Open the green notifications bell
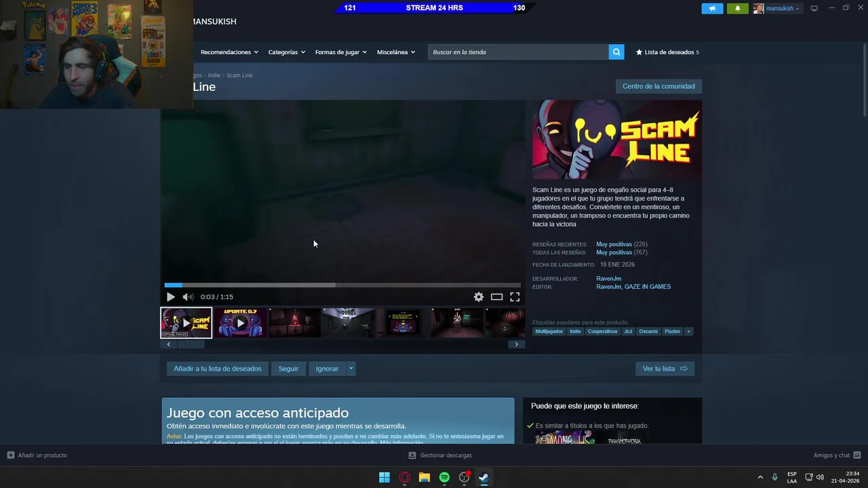 (738, 8)
